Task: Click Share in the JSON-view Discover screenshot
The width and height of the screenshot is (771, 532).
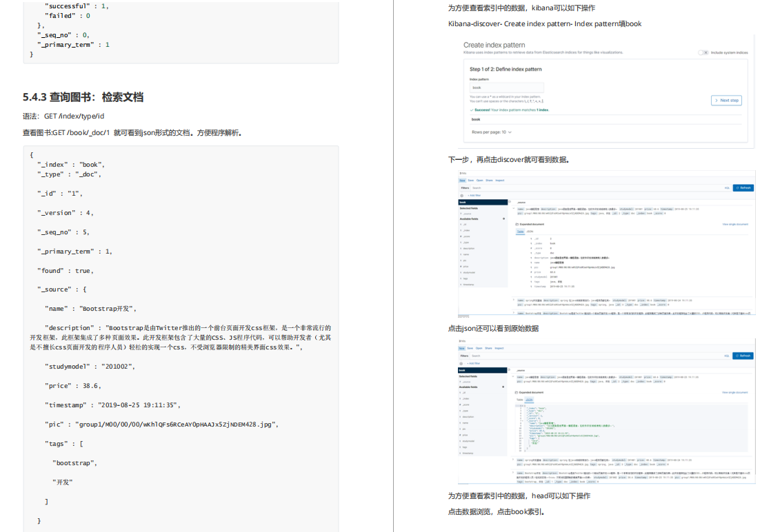Action: click(488, 348)
